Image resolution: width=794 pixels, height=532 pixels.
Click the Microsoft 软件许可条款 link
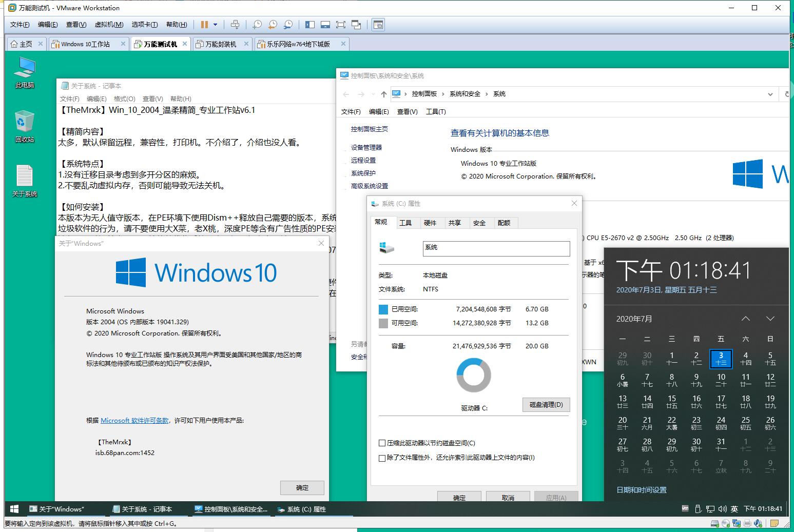pyautogui.click(x=134, y=421)
